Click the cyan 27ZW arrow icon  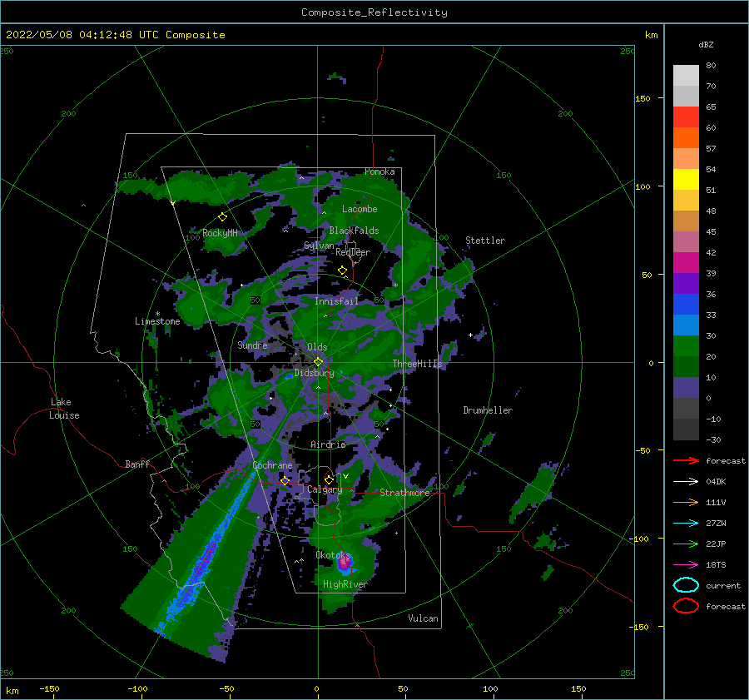686,524
